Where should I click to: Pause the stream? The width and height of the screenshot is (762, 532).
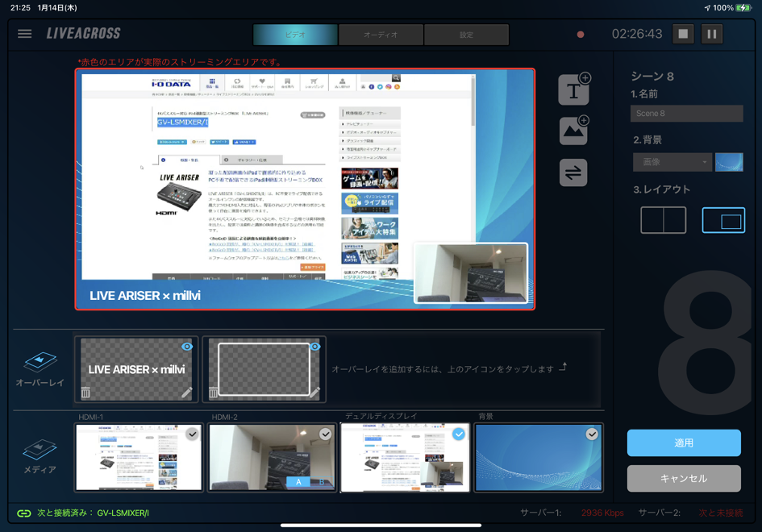point(711,34)
